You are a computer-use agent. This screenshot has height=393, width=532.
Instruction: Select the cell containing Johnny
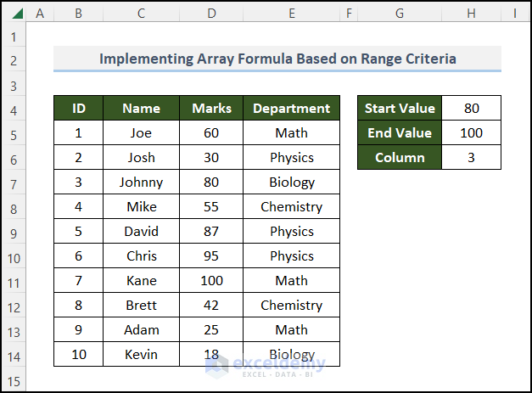[141, 182]
